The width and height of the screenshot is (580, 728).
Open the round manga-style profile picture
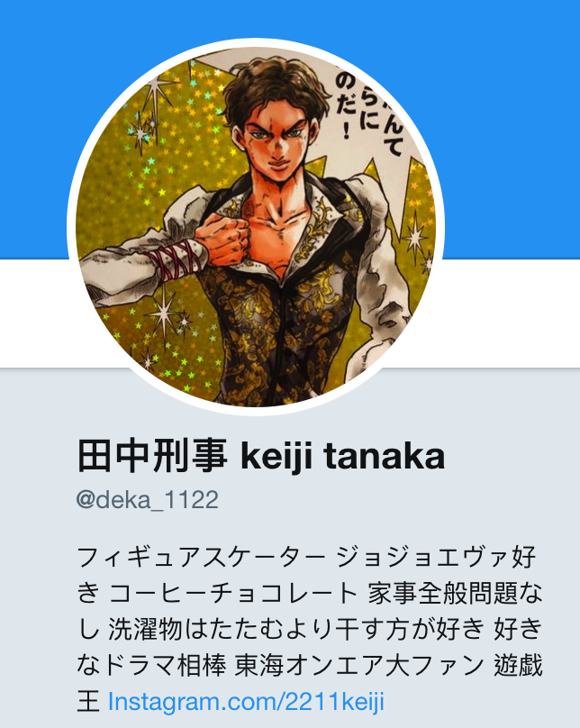pos(256,226)
